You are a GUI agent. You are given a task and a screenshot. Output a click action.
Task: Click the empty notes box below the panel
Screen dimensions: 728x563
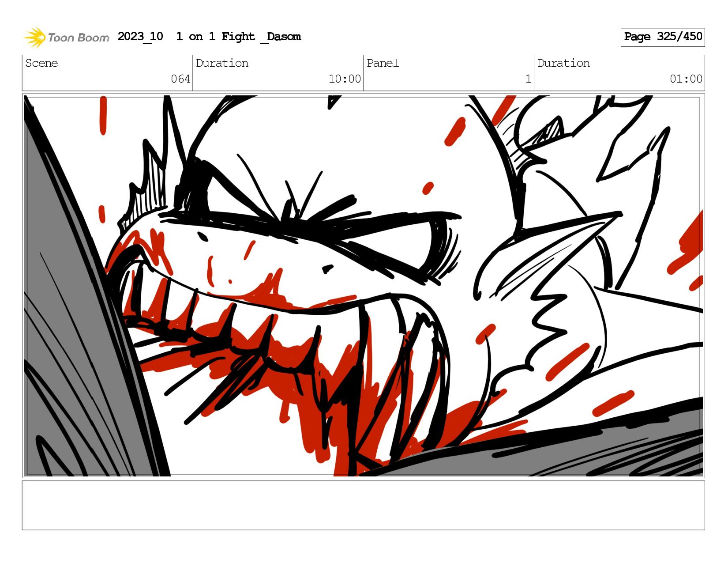363,505
